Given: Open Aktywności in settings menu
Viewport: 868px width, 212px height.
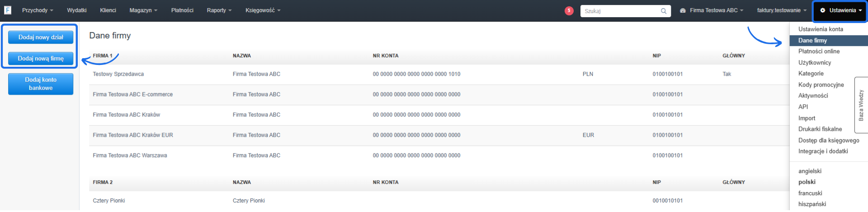Looking at the screenshot, I should 813,96.
